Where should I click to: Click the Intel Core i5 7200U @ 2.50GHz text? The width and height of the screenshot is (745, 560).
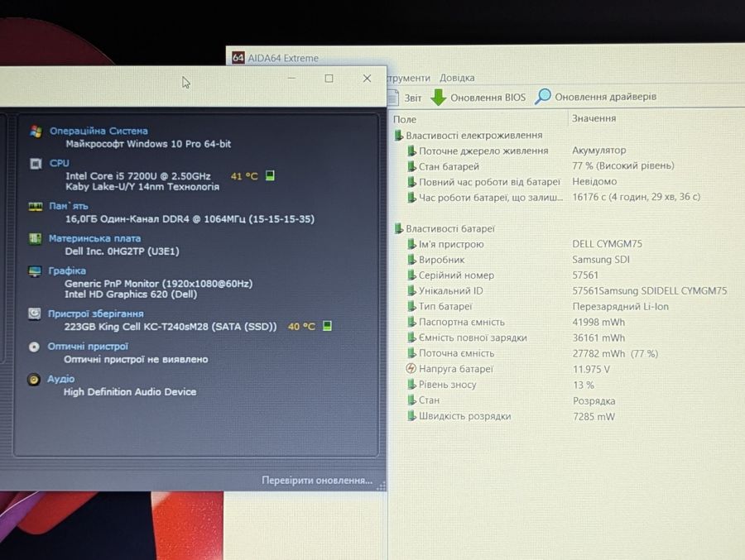point(137,175)
